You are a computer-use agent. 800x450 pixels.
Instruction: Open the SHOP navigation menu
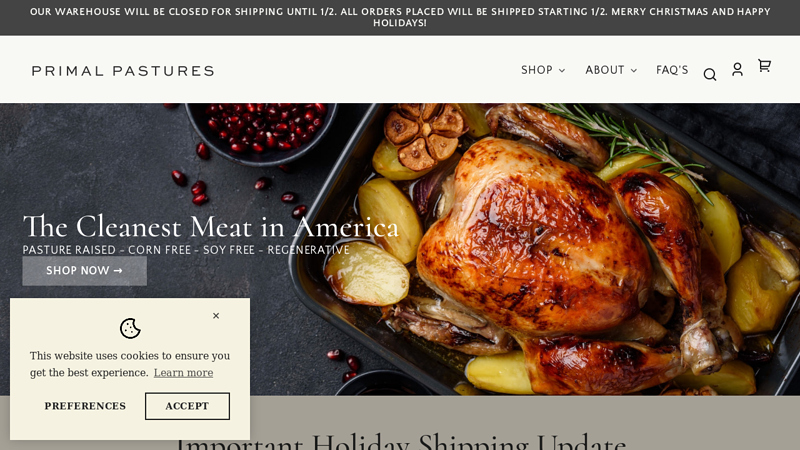pos(543,70)
